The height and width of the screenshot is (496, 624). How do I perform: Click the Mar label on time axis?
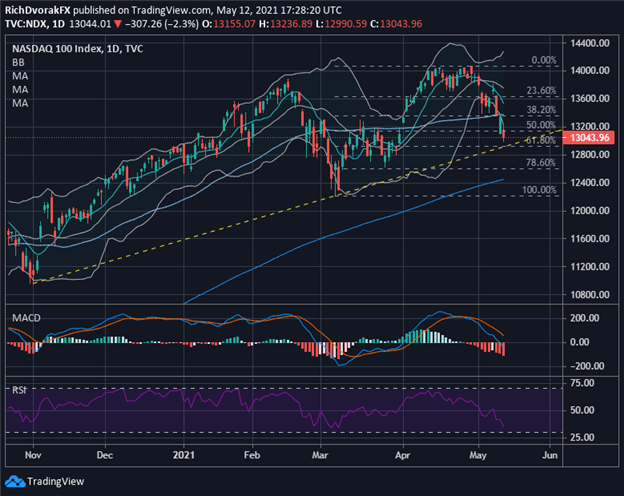[x=320, y=455]
